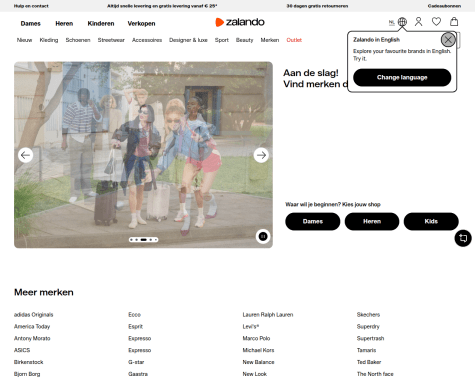Image resolution: width=475 pixels, height=380 pixels.
Task: Show the next carousel slide
Action: (261, 155)
